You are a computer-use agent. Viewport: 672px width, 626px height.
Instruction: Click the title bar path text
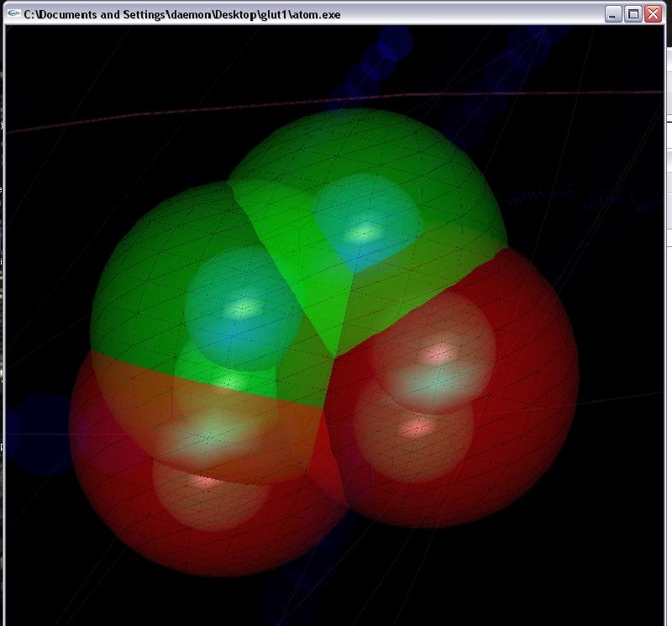(181, 14)
